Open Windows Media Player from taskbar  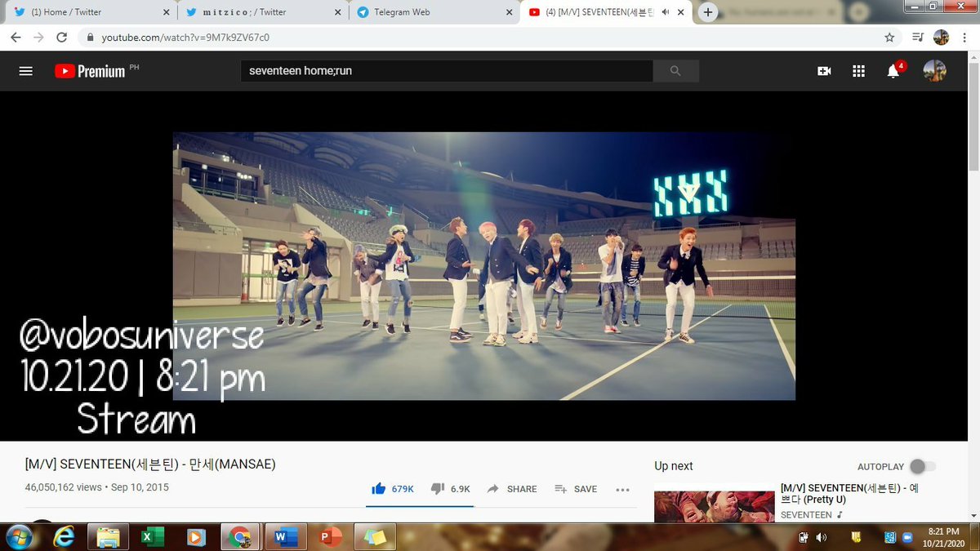195,536
